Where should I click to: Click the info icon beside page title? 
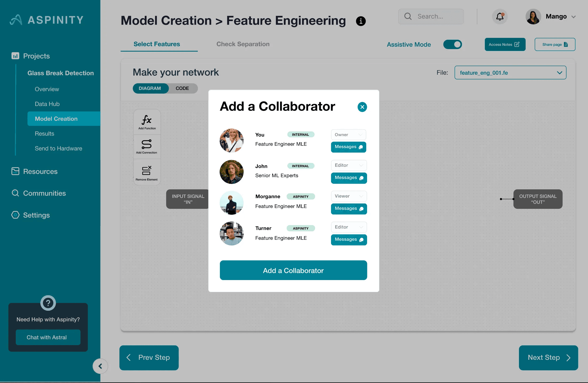(x=361, y=21)
